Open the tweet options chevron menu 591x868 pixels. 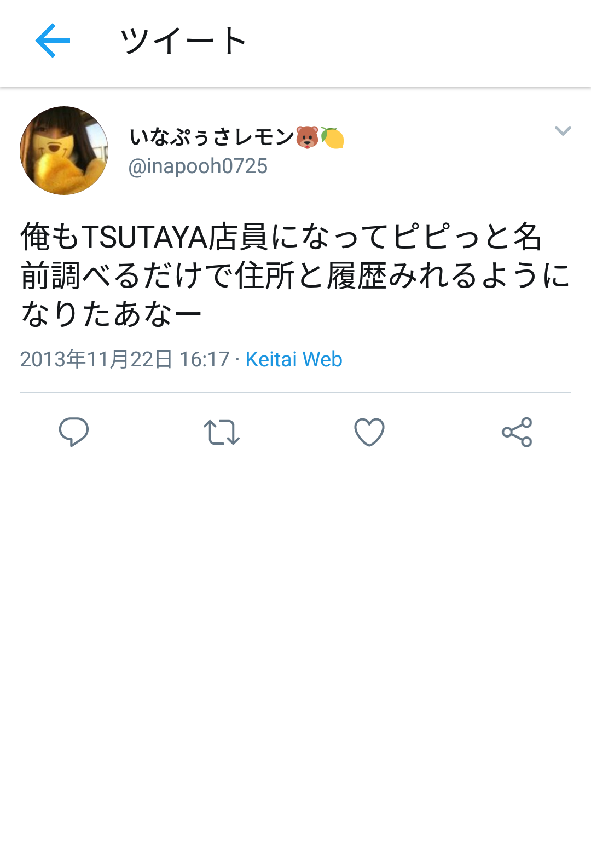point(563,130)
